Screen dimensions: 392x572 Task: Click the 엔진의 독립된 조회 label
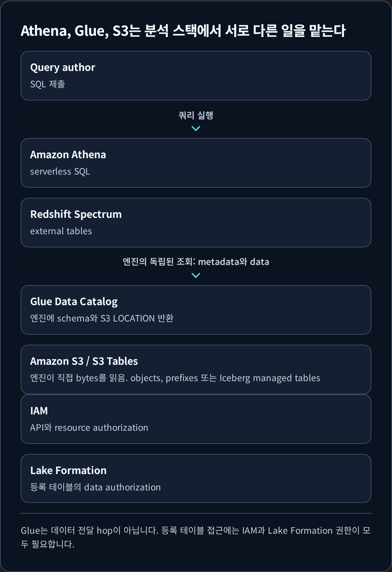click(196, 262)
